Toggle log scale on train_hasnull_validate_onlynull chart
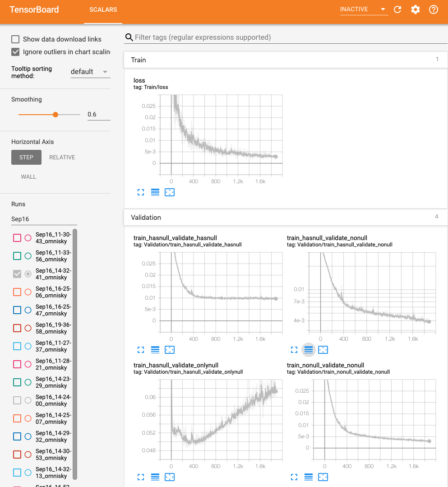The width and height of the screenshot is (448, 487). tap(155, 477)
